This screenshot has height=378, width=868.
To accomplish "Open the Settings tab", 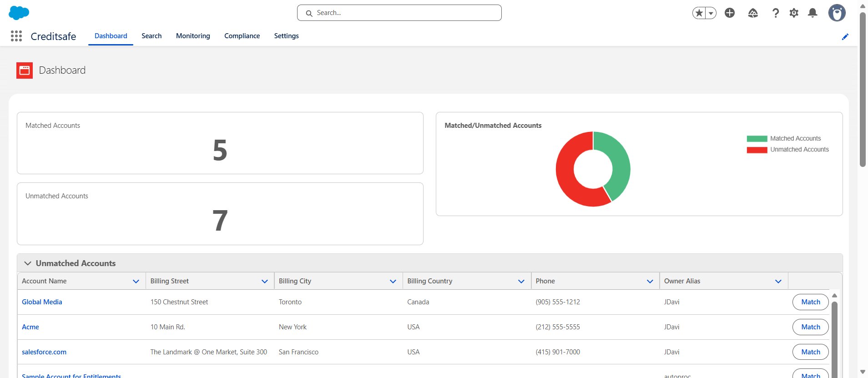I will [286, 36].
